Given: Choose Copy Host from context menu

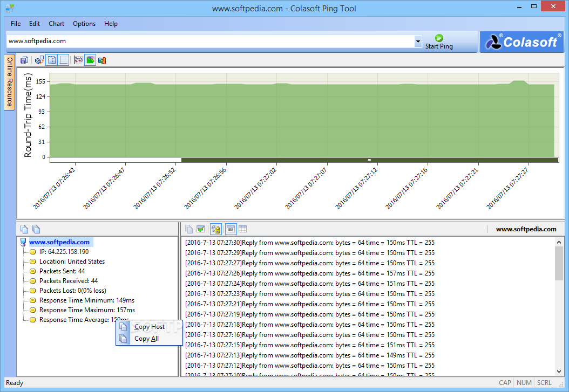Looking at the screenshot, I should 149,327.
